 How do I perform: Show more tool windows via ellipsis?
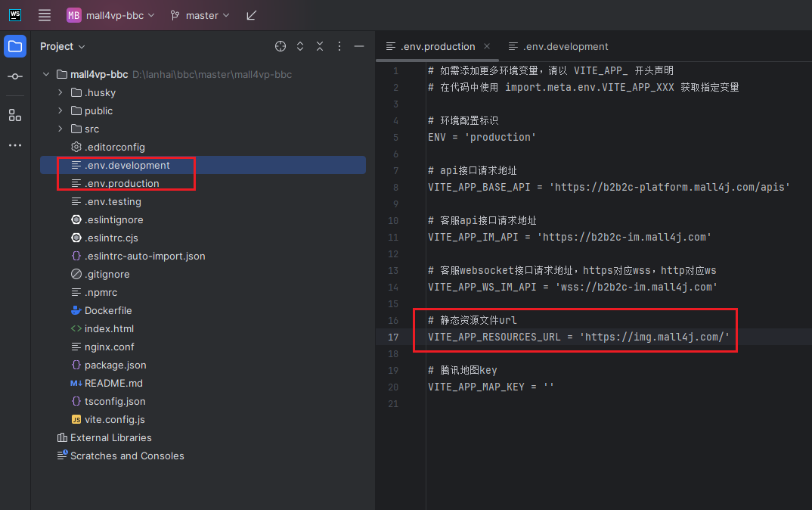[x=15, y=145]
